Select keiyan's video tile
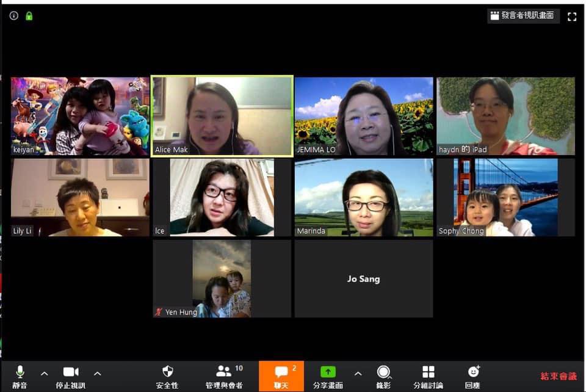Screen dimensions: 586x392 80,116
